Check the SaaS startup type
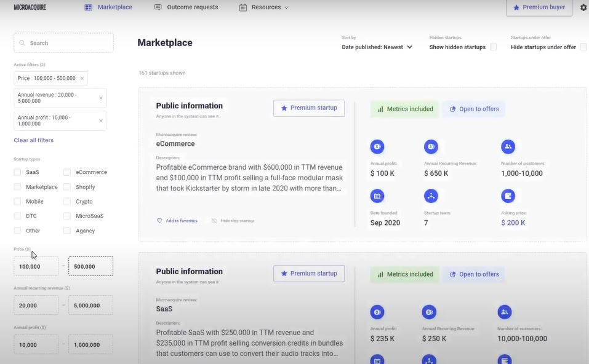 coord(17,172)
